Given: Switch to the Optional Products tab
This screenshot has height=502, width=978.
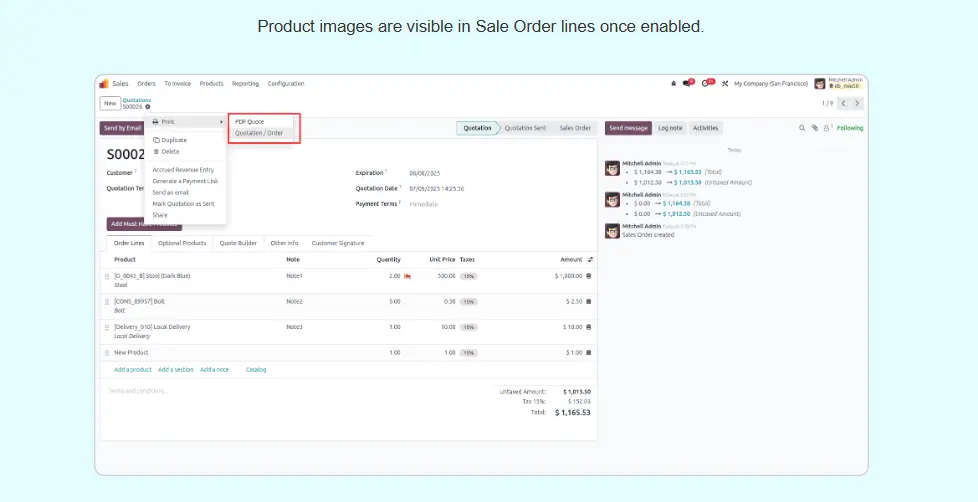Looking at the screenshot, I should pos(181,243).
